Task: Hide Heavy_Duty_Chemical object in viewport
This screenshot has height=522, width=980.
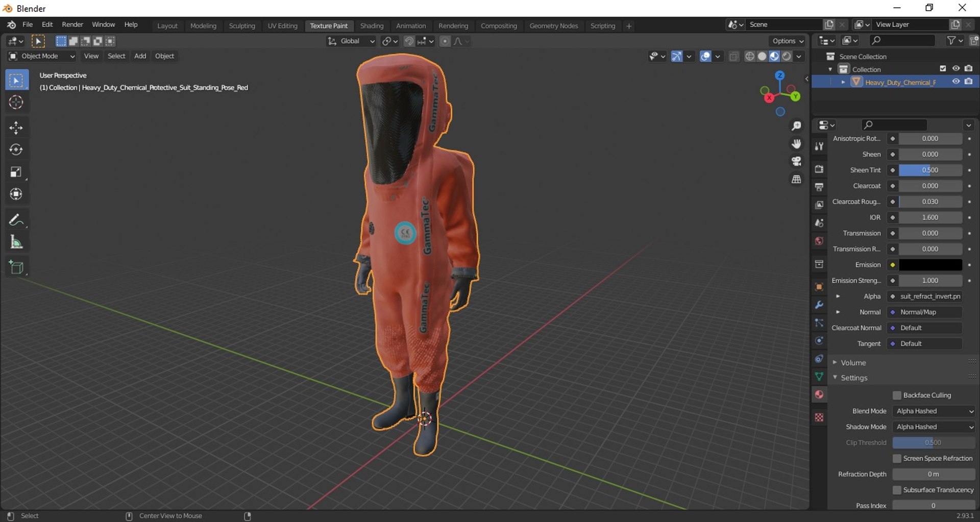Action: (956, 82)
